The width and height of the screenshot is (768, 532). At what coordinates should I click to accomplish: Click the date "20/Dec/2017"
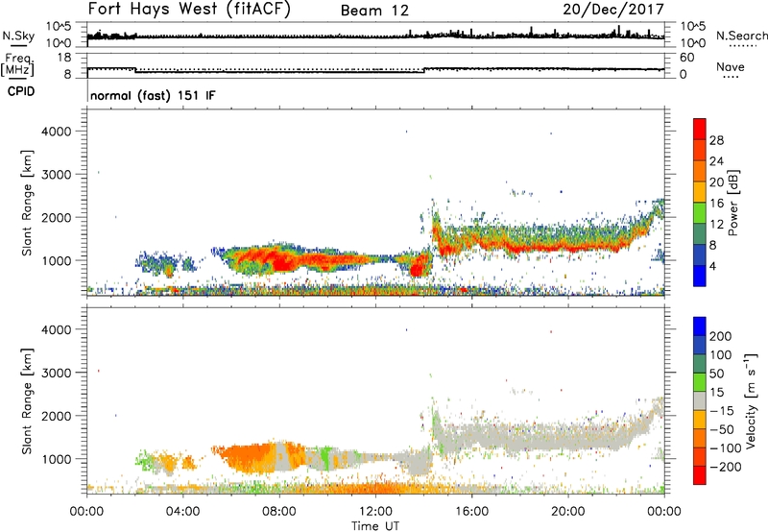pyautogui.click(x=613, y=9)
